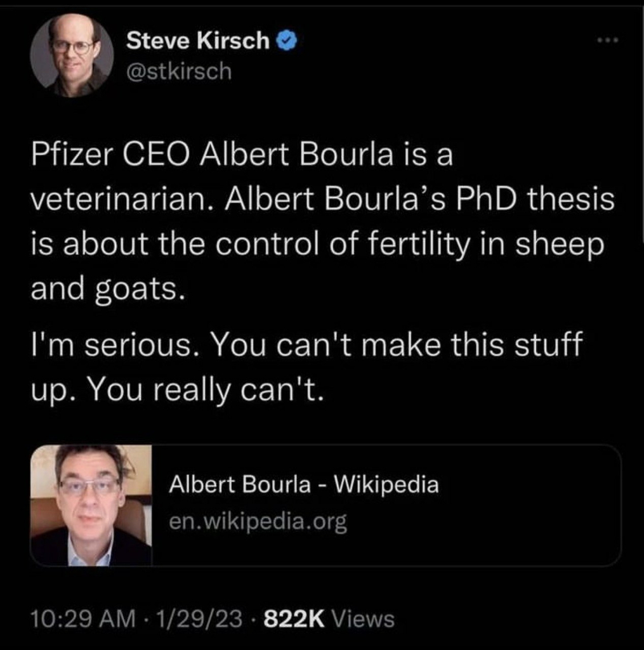Open the @stkirsch handle link
Viewport: 644px width, 650px height.
[180, 71]
